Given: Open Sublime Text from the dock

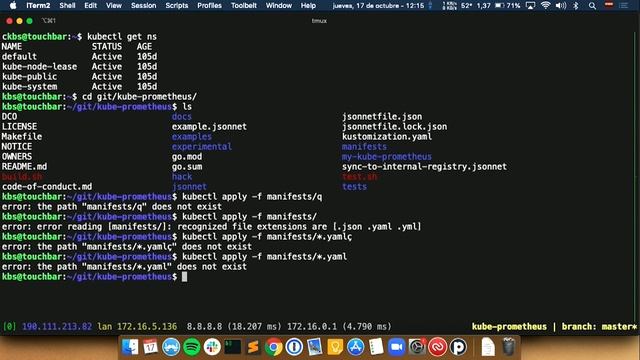Looking at the screenshot, I should [x=253, y=347].
